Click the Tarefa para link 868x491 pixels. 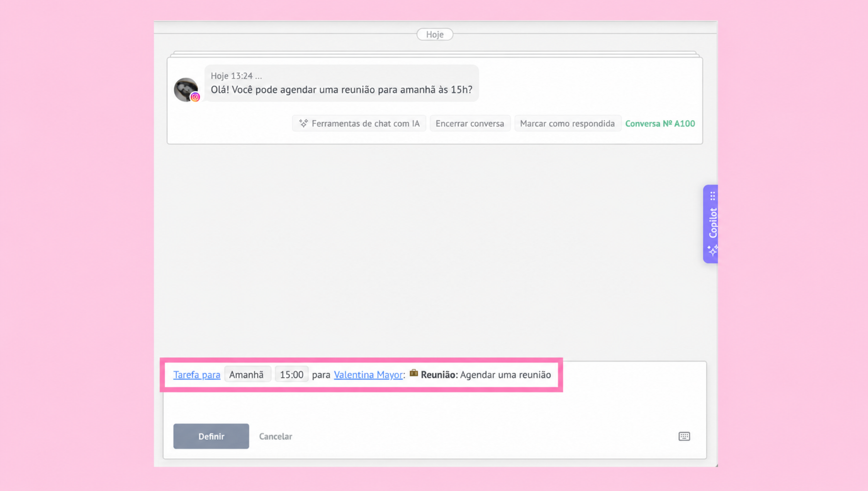[x=197, y=375]
